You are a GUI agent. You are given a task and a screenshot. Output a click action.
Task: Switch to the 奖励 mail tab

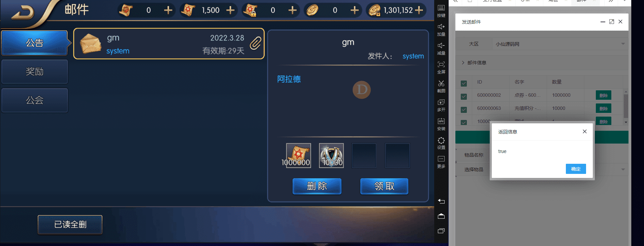(35, 71)
